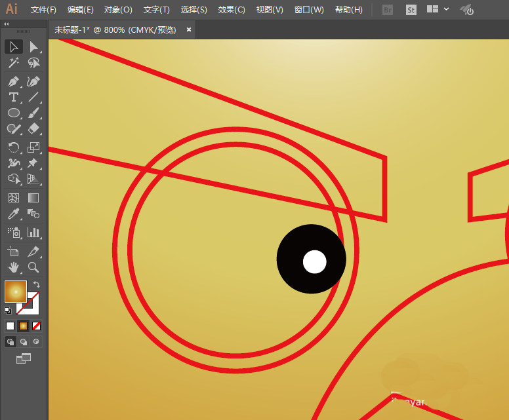Select the Column Graph tool

pos(33,233)
